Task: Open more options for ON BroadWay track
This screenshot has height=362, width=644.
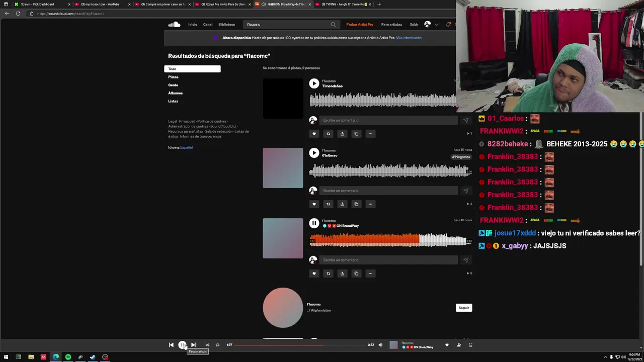Action: (370, 274)
